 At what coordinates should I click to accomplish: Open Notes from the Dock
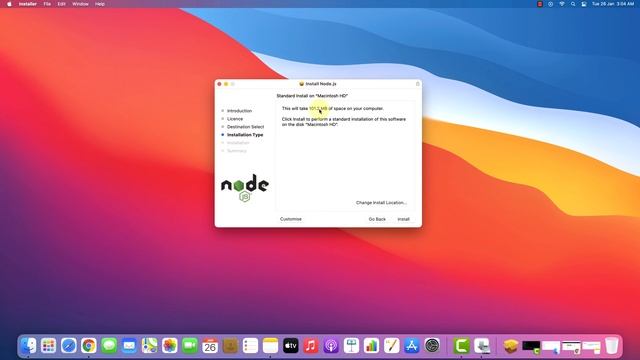[x=270, y=346]
